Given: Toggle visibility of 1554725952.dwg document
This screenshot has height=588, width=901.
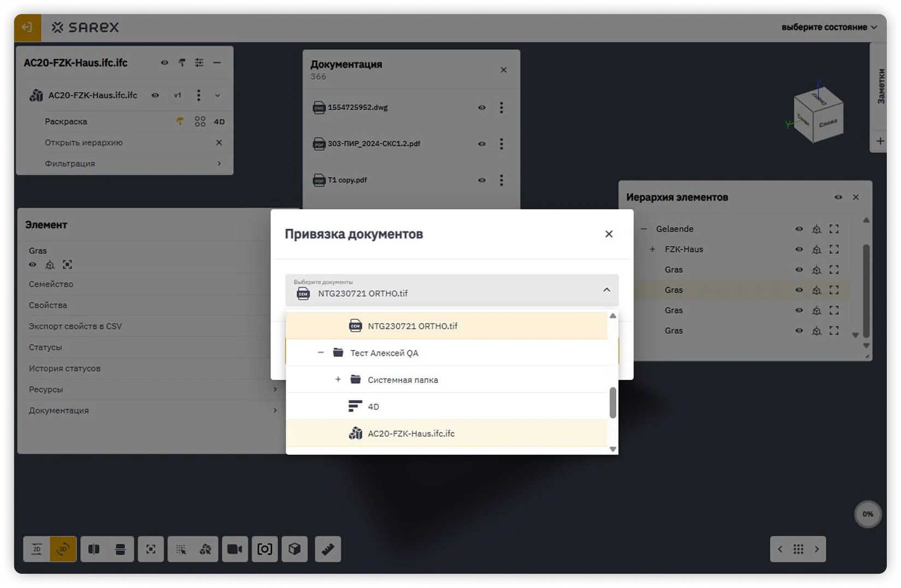Looking at the screenshot, I should click(481, 108).
